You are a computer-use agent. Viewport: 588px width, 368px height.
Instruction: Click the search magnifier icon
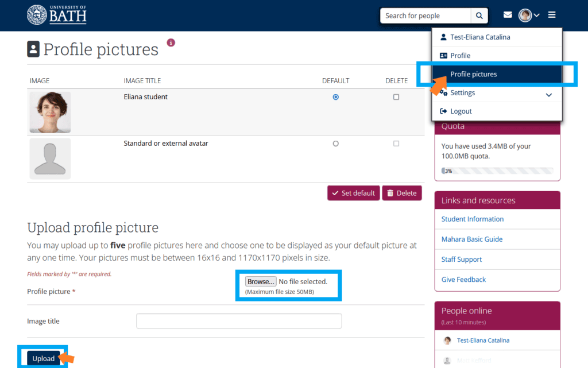(479, 16)
